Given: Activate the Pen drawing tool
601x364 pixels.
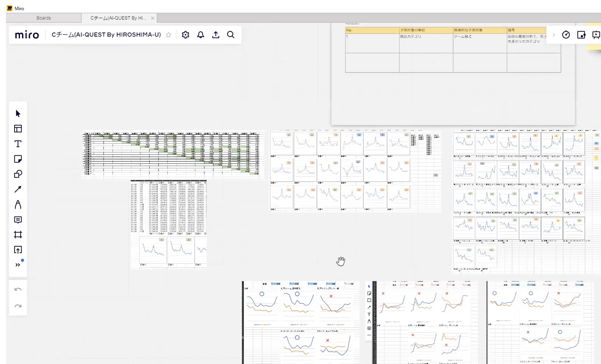Looking at the screenshot, I should tap(18, 204).
